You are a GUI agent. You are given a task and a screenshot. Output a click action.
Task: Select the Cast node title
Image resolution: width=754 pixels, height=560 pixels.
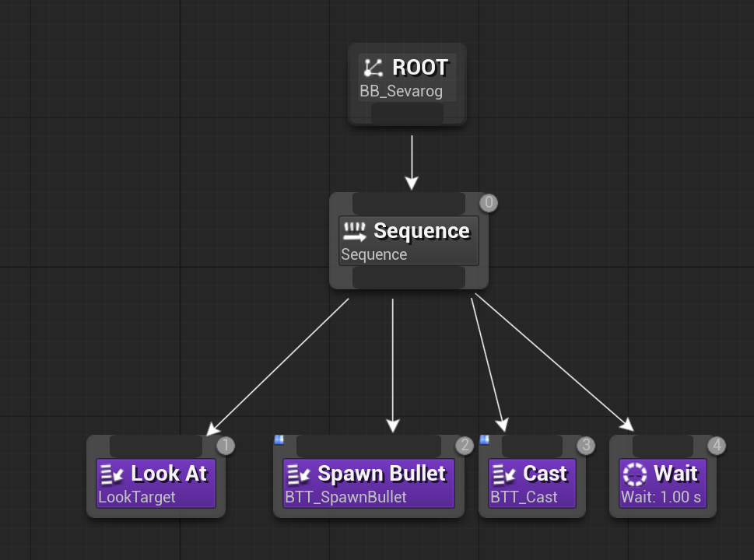tap(545, 474)
